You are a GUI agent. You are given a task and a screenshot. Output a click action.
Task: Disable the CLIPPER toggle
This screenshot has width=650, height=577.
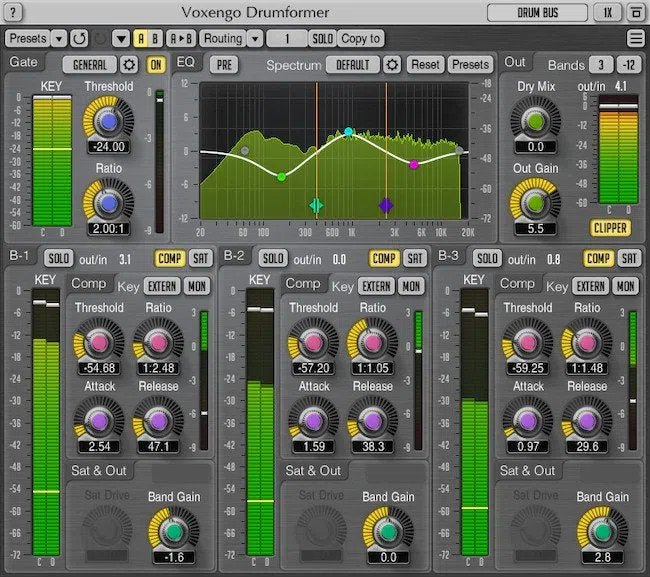point(610,228)
